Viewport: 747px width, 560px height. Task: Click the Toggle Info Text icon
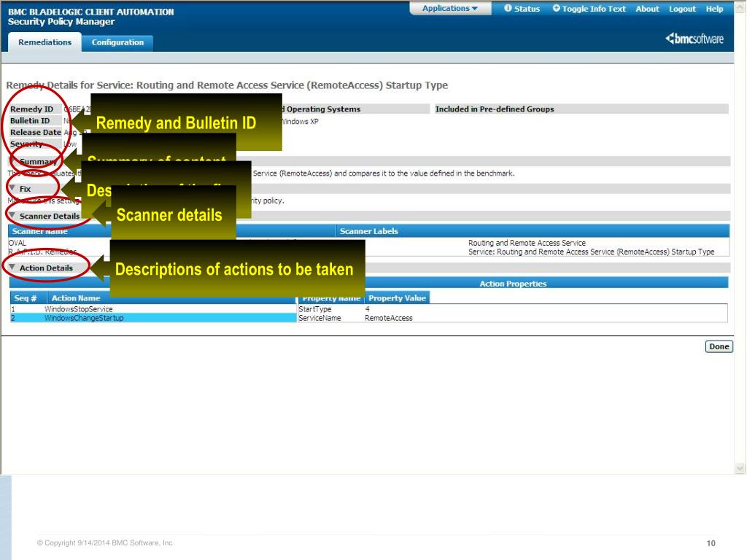(x=557, y=8)
